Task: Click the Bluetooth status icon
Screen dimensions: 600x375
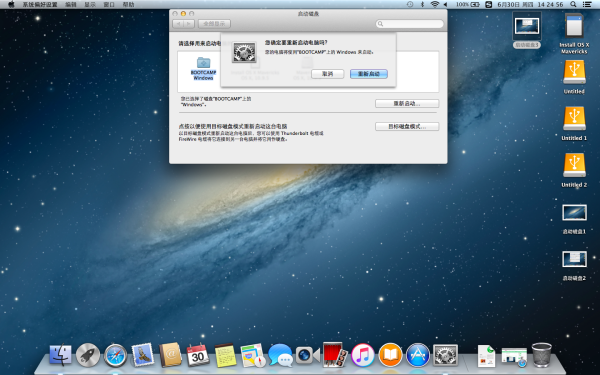Action: pos(422,5)
